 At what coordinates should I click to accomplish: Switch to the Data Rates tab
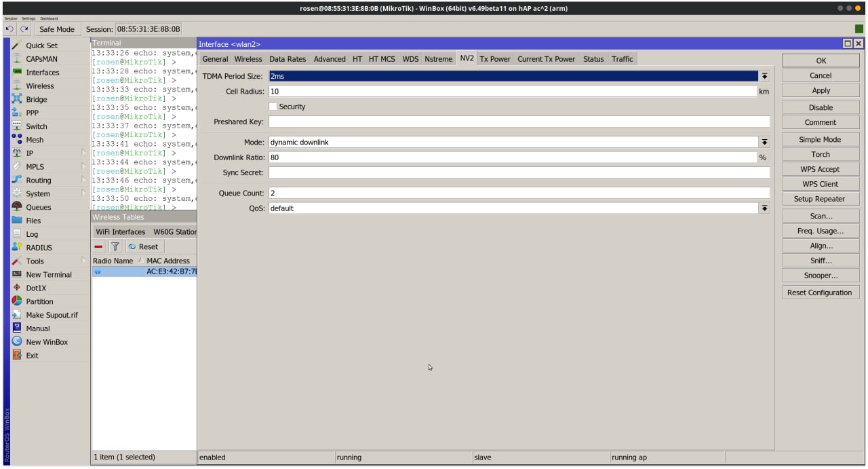click(x=288, y=59)
